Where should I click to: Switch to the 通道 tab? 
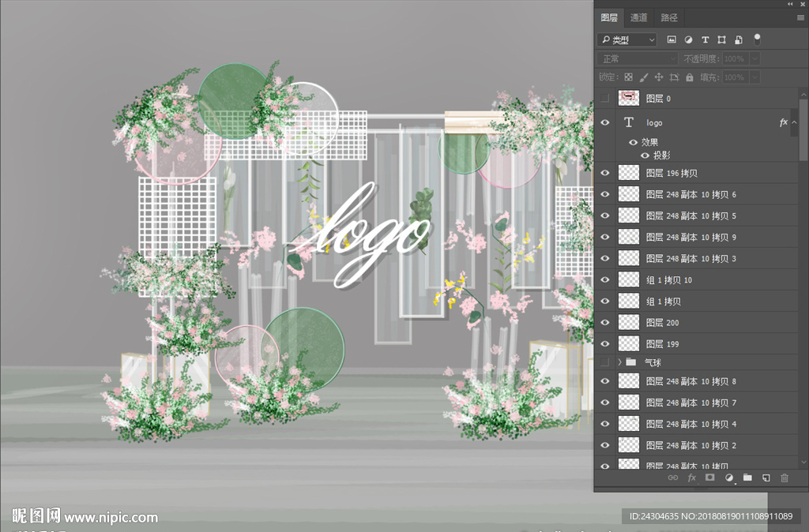pos(638,17)
